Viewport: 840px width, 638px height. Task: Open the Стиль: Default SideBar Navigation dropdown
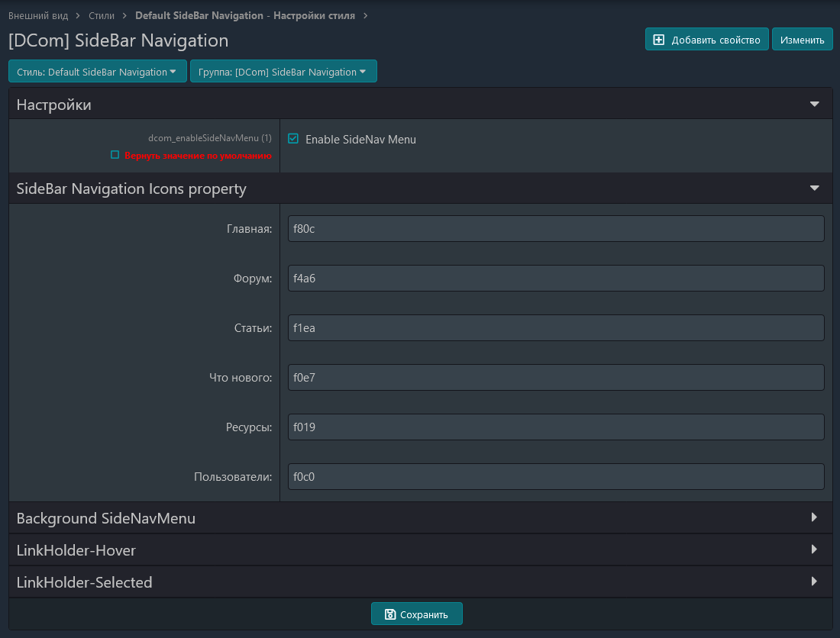[x=97, y=72]
